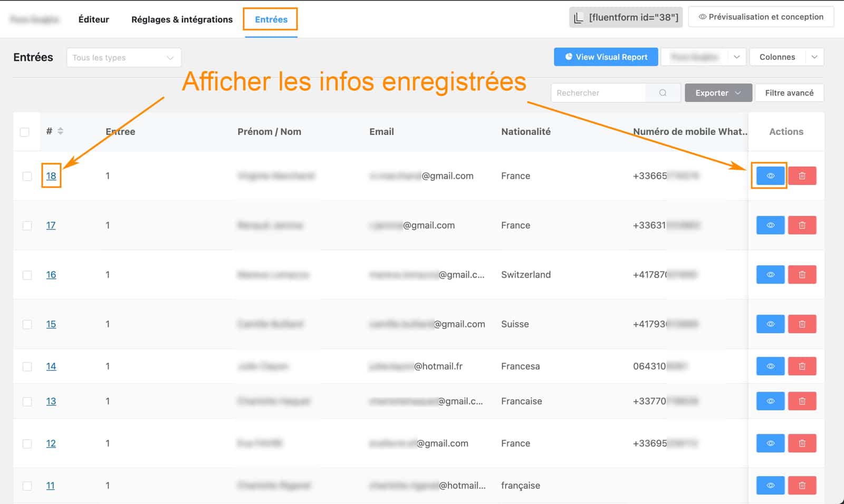
Task: Remove entry 14 via its red trash icon
Action: click(x=802, y=366)
